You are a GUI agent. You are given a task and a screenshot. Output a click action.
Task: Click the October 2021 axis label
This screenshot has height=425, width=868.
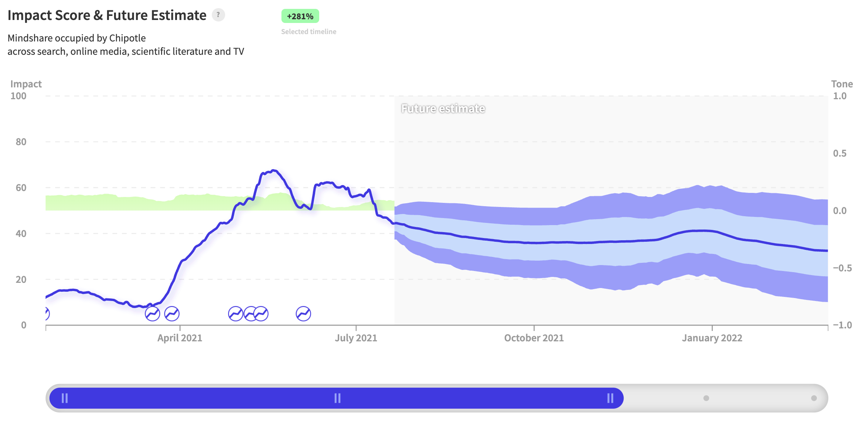point(534,338)
